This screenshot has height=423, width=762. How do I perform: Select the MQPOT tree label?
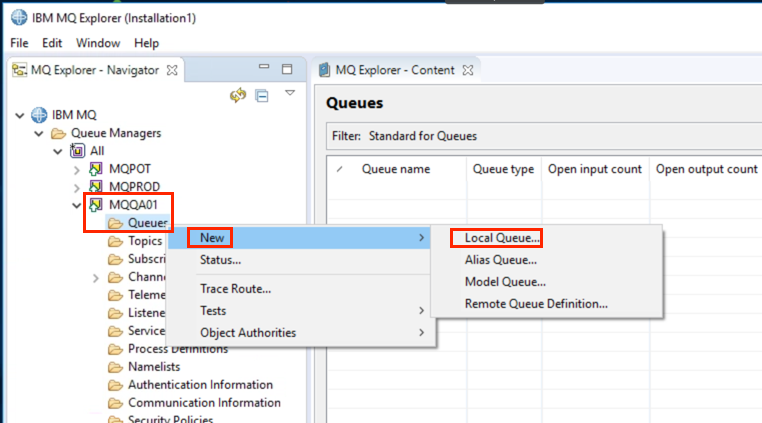click(x=130, y=169)
